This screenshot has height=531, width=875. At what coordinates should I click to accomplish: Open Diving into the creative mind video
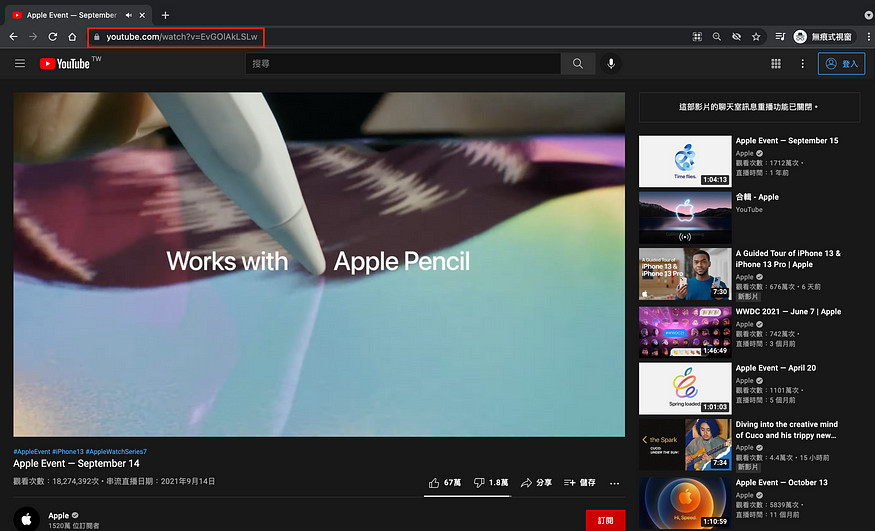click(x=786, y=429)
